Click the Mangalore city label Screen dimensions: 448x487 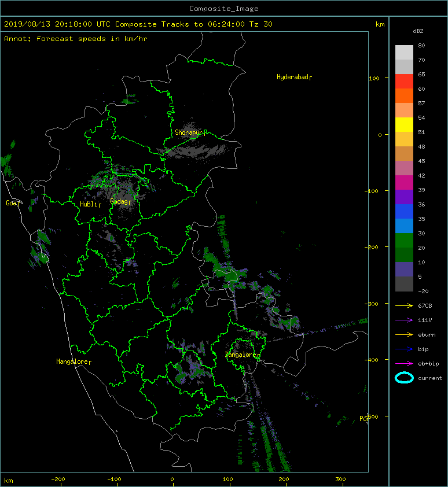pos(72,361)
